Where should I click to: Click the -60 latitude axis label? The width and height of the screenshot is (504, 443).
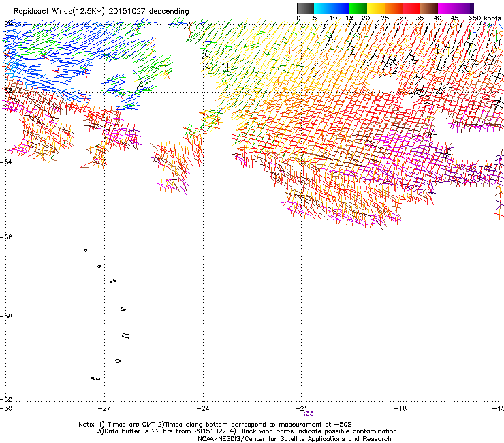tap(6, 400)
